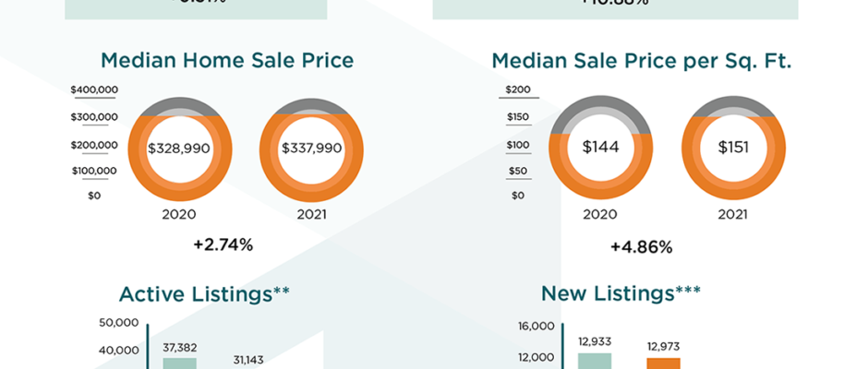
Task: Select the $144 per sq. ft. donut
Action: click(600, 148)
